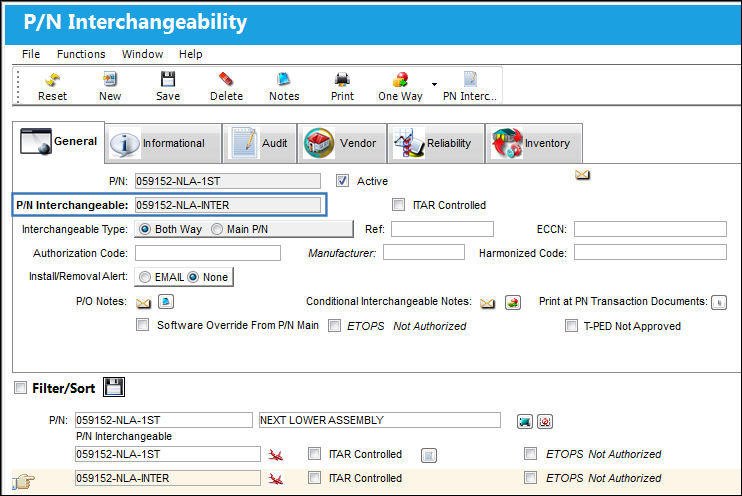This screenshot has width=742, height=496.
Task: Click Print at PN Transaction Documents button
Action: (x=719, y=302)
